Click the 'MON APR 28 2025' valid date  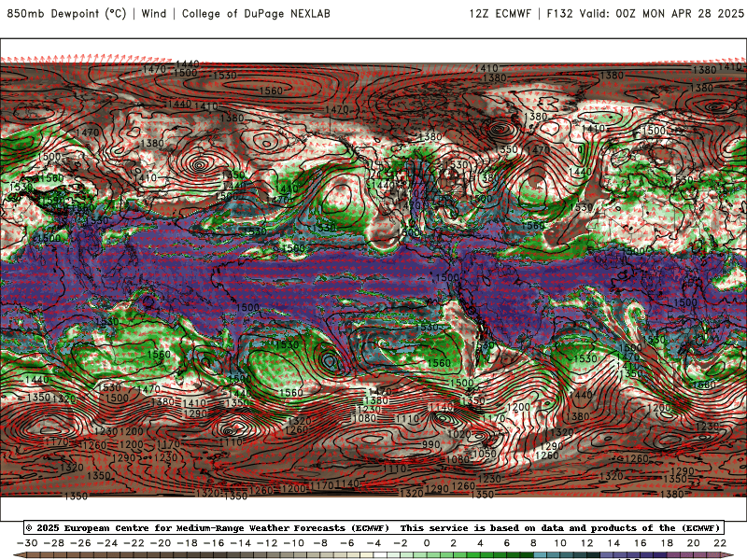click(693, 13)
